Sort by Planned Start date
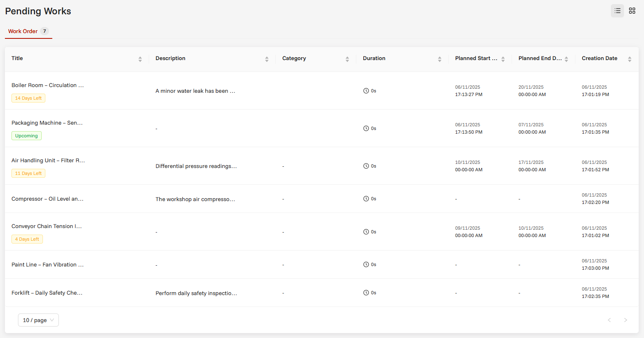The width and height of the screenshot is (644, 338). [503, 59]
